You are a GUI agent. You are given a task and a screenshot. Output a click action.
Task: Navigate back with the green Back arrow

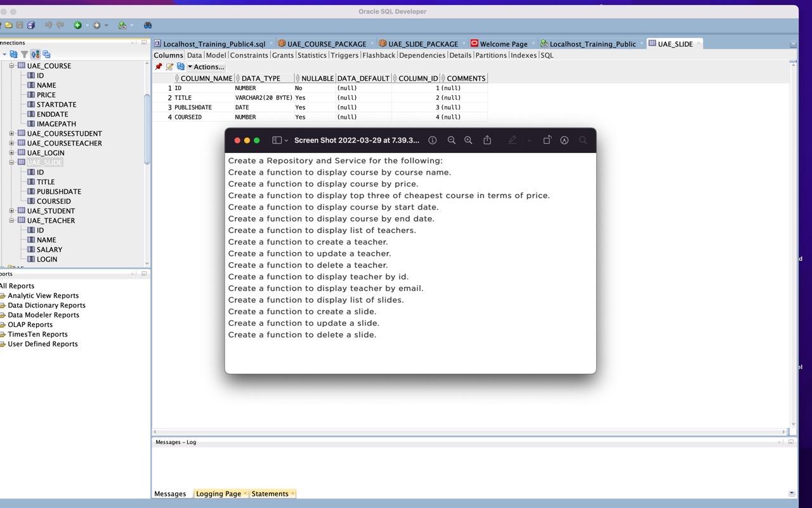tap(77, 25)
